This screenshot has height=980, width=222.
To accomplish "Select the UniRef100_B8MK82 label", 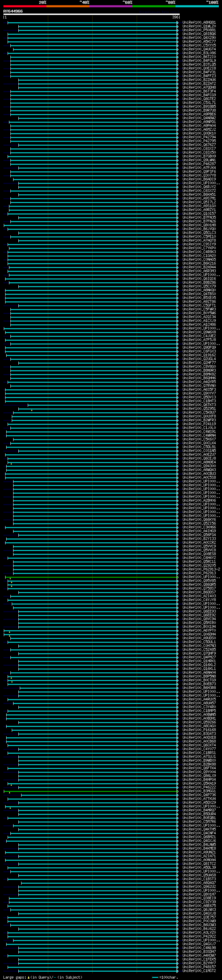I will coord(199,374).
